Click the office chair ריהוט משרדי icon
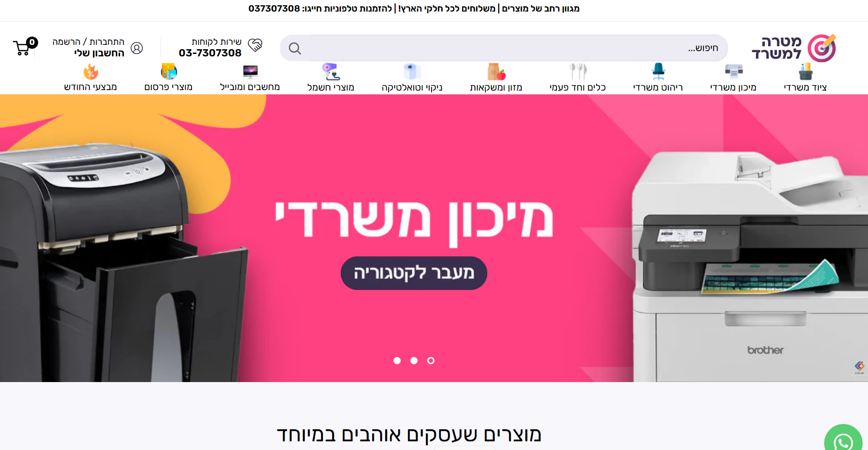Screen dimensions: 868x450 pos(658,72)
